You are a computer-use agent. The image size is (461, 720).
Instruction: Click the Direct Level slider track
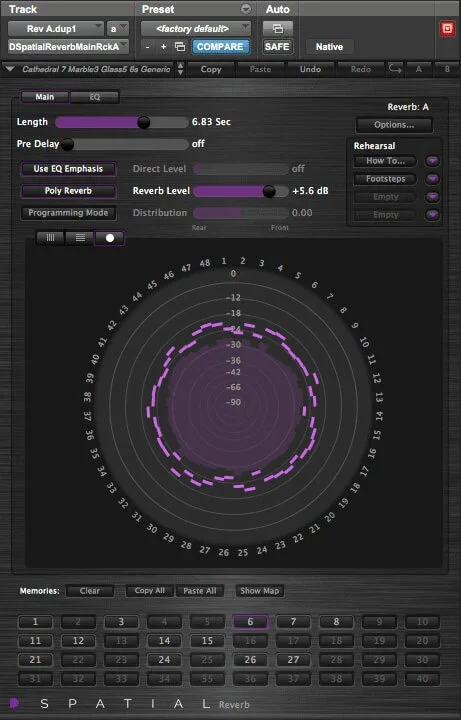(241, 169)
